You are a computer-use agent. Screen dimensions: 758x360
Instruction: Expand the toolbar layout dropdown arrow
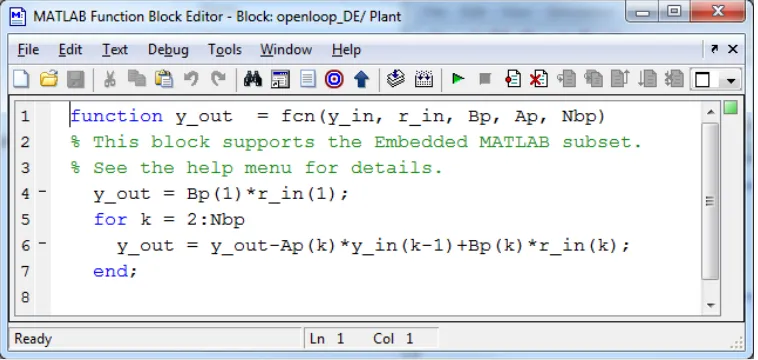731,81
